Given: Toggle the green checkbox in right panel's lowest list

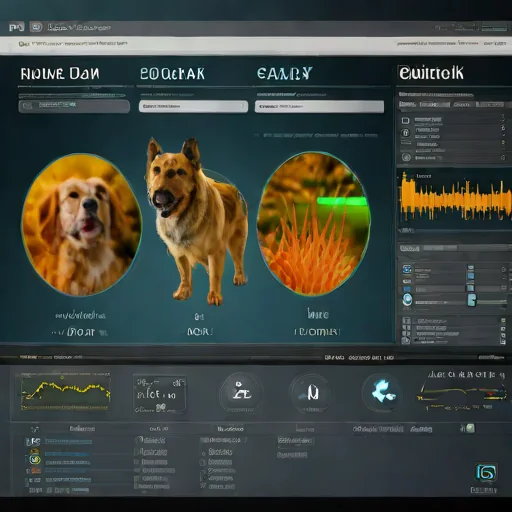Looking at the screenshot, I should click(503, 320).
